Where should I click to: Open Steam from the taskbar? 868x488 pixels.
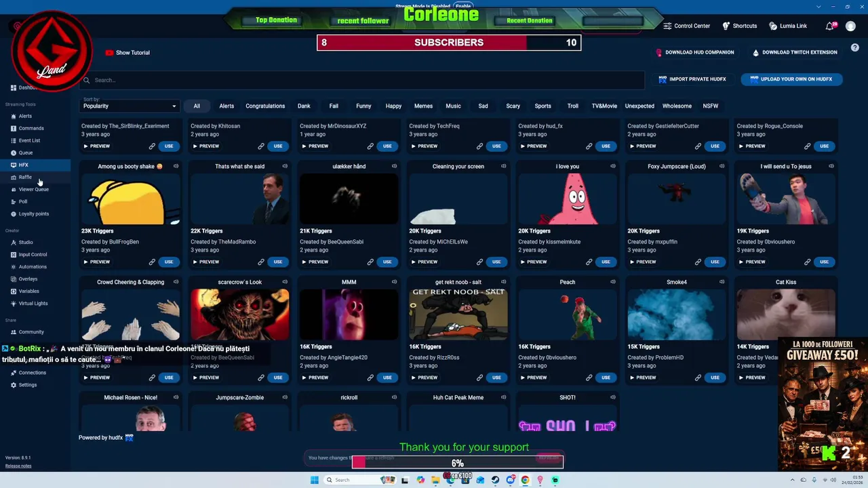[495, 480]
